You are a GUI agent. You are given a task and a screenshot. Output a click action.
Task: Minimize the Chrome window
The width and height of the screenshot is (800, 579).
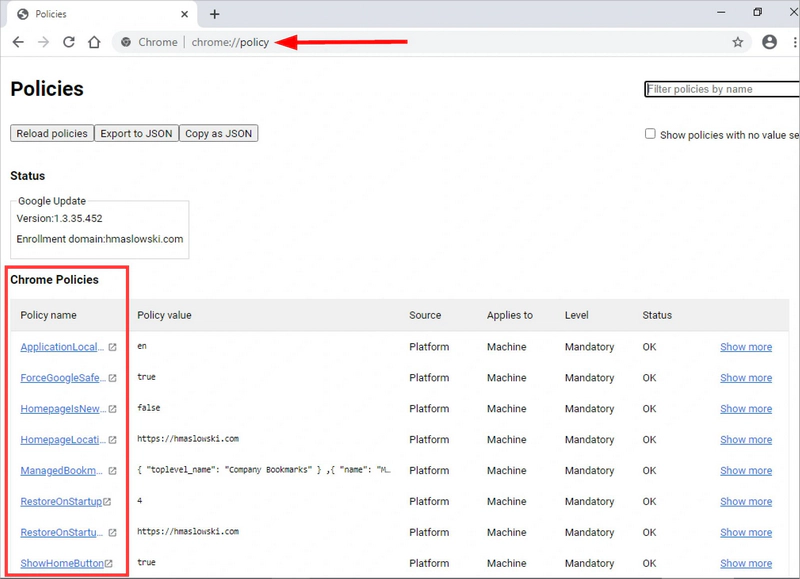pyautogui.click(x=721, y=12)
